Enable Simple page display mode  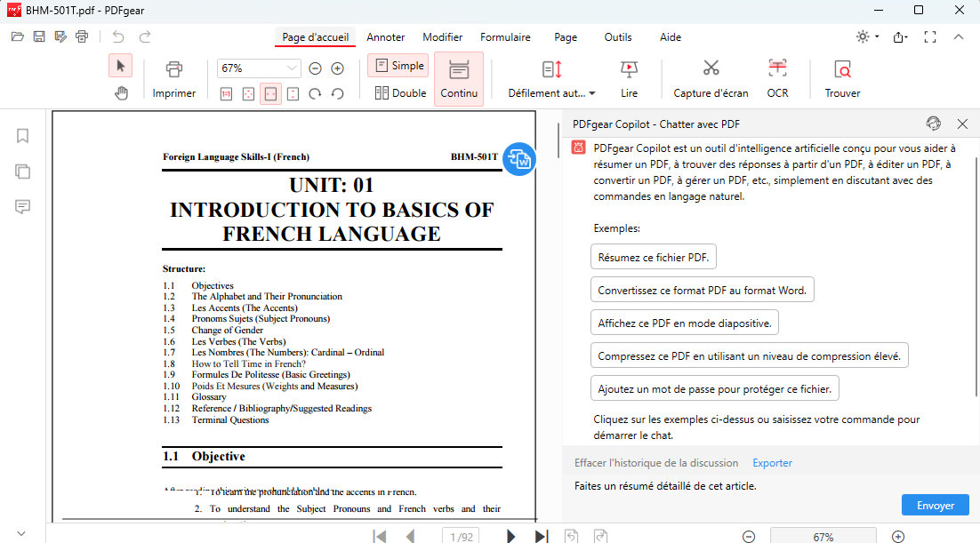coord(398,65)
